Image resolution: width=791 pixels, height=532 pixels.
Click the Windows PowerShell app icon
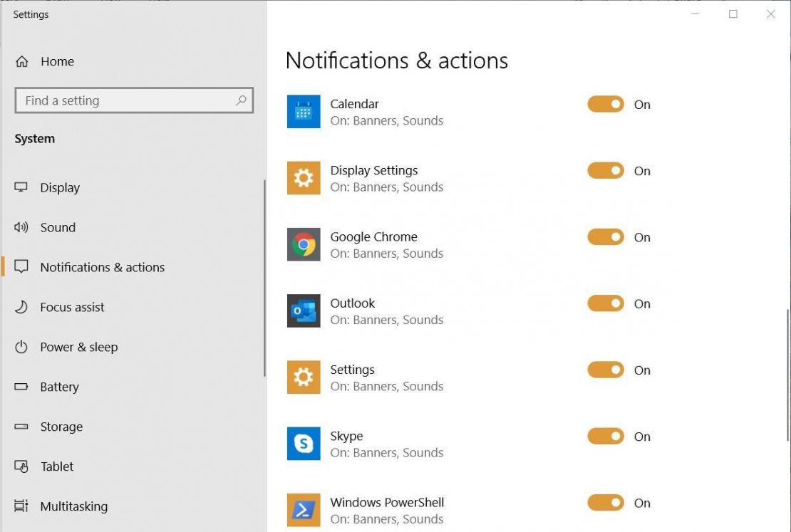(304, 510)
